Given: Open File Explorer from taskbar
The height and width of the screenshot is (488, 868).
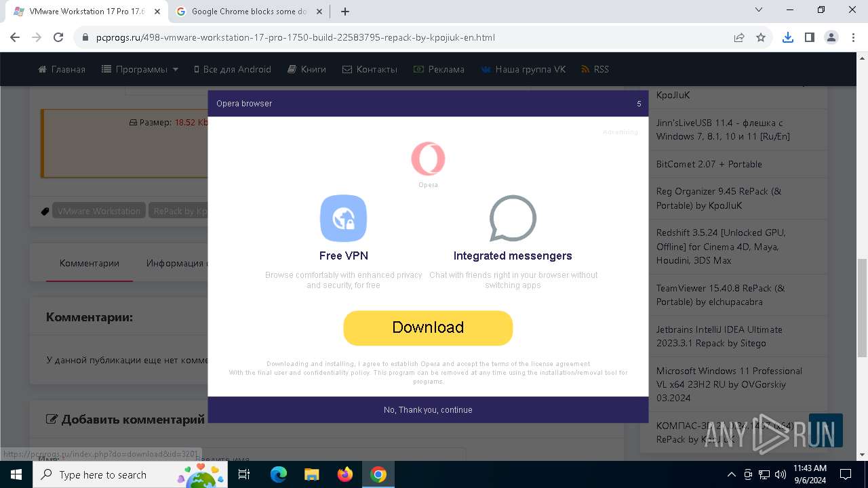Looking at the screenshot, I should [x=312, y=474].
